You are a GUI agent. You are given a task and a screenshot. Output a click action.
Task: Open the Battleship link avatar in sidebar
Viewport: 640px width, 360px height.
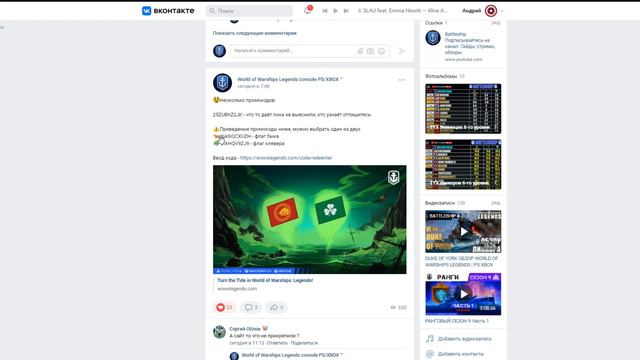point(433,38)
